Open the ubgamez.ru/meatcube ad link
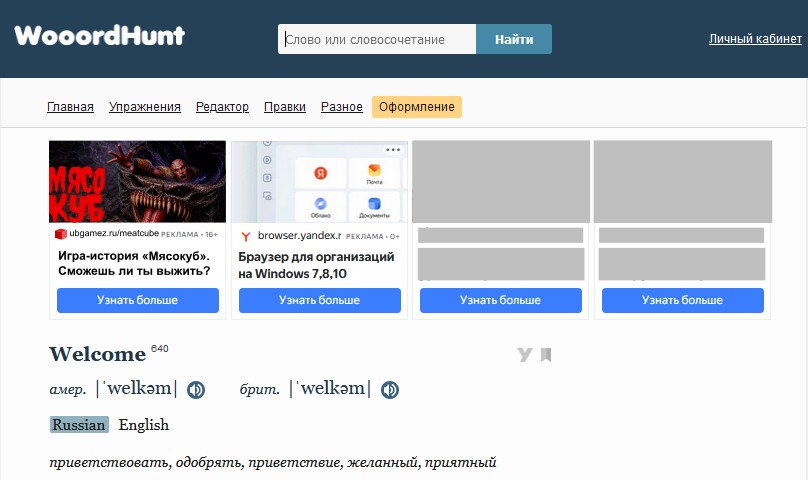This screenshot has height=480, width=808. pyautogui.click(x=114, y=234)
